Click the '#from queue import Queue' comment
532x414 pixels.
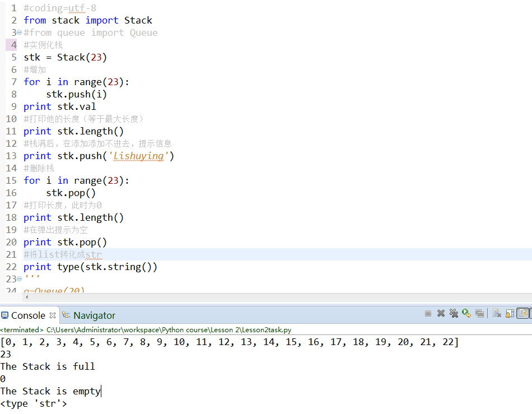pos(91,32)
